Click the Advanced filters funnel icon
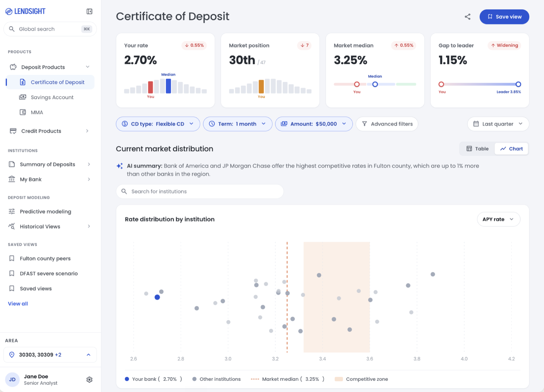 (364, 124)
